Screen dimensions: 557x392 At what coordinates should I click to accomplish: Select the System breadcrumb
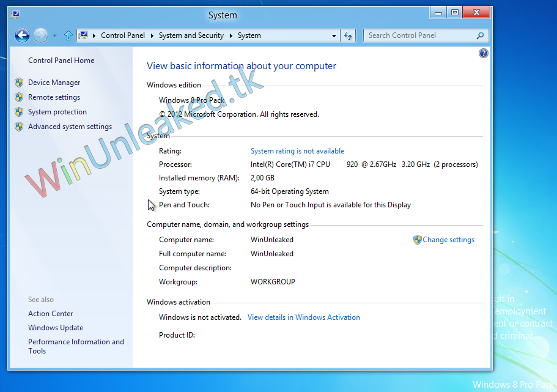pos(249,35)
